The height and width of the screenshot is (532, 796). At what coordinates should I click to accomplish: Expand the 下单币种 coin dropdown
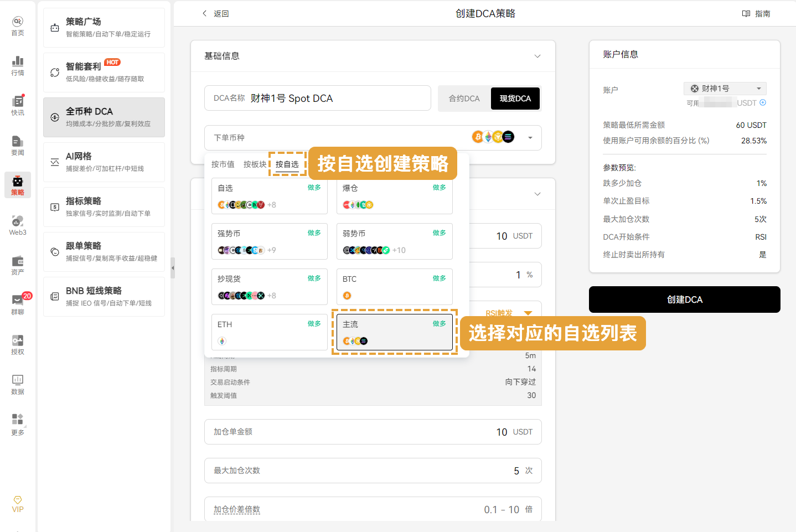click(530, 138)
